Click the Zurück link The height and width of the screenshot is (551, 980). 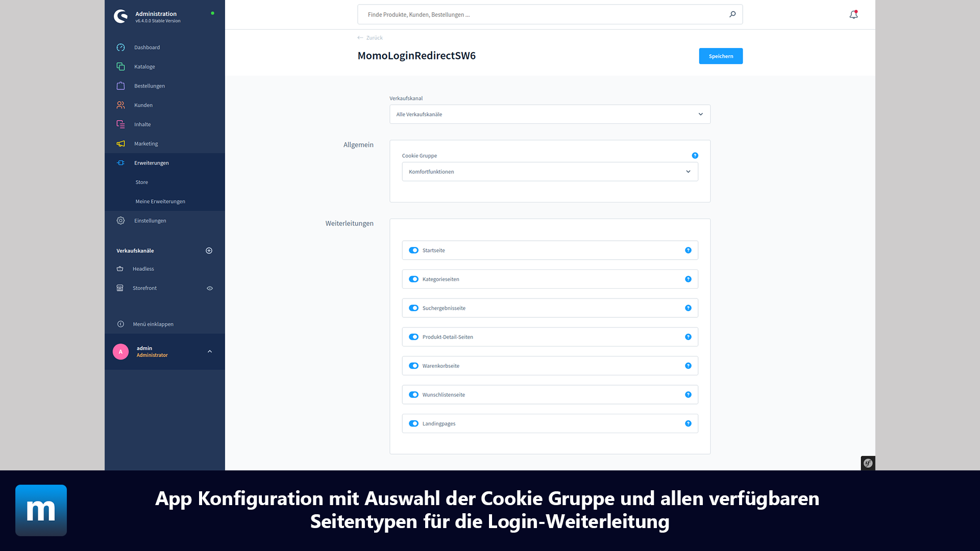pos(374,37)
